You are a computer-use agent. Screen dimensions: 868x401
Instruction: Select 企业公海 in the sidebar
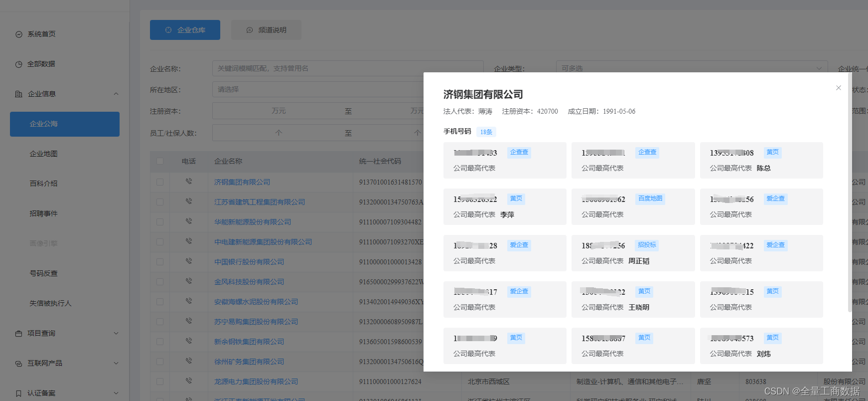[65, 124]
